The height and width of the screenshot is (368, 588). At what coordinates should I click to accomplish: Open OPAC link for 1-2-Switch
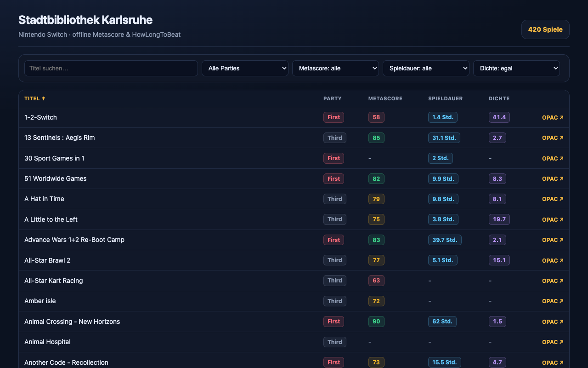point(553,117)
